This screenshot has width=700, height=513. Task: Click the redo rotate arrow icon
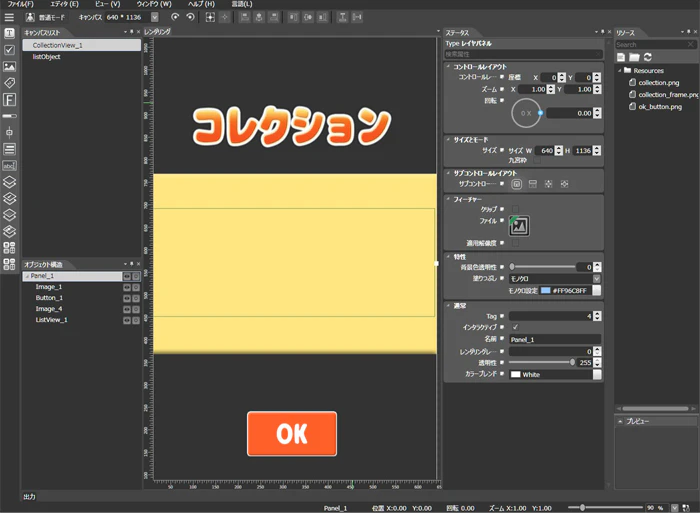pyautogui.click(x=191, y=17)
